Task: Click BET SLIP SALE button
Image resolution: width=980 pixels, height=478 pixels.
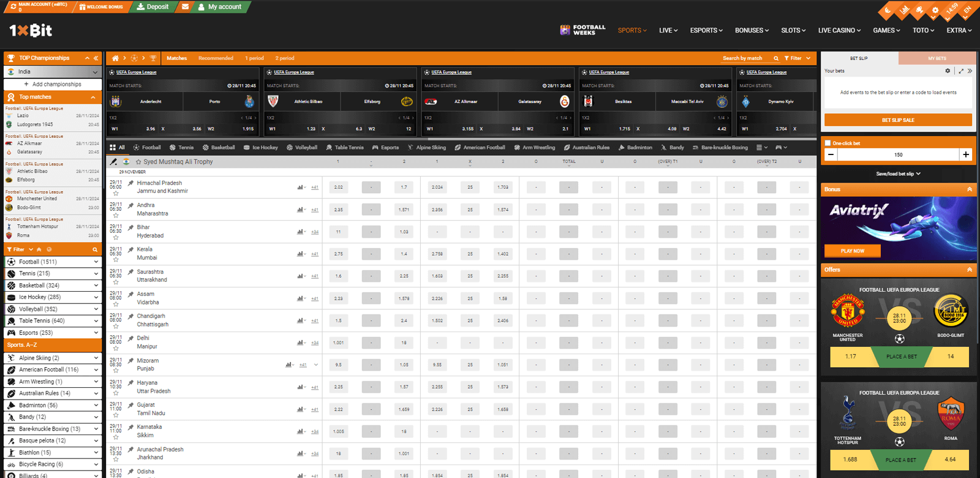Action: coord(898,120)
